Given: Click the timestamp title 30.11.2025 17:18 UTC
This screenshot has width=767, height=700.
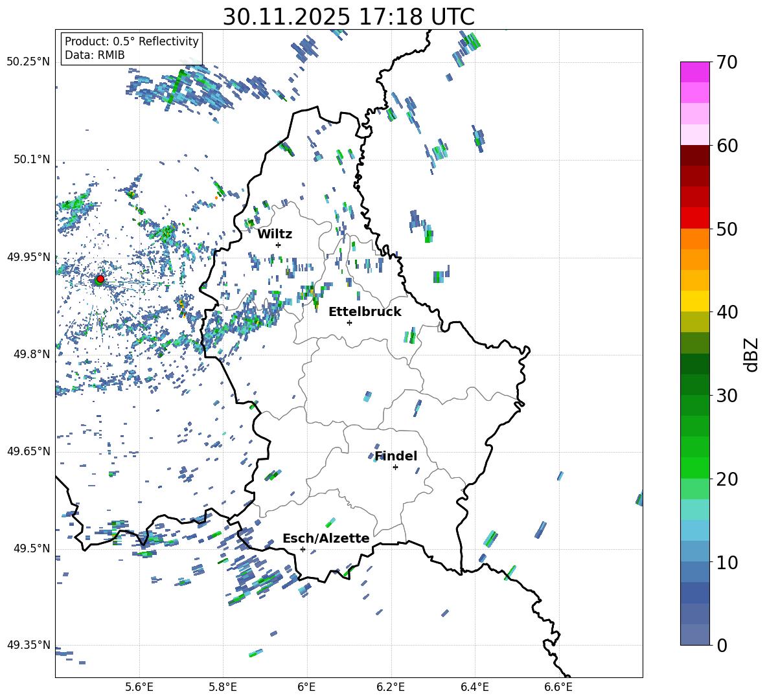Looking at the screenshot, I should click(349, 17).
